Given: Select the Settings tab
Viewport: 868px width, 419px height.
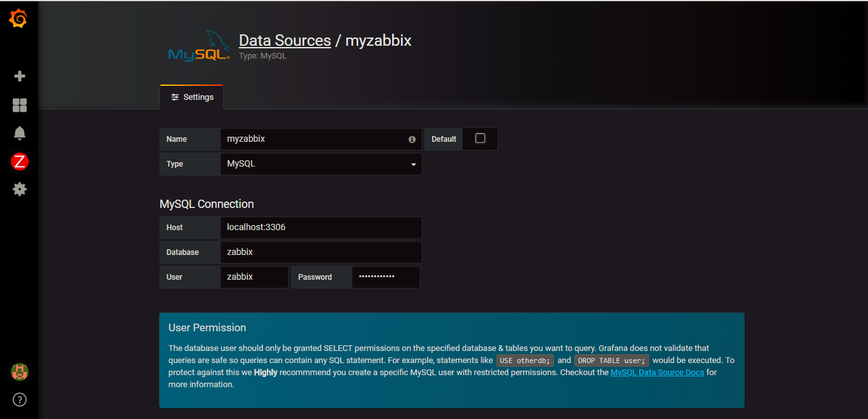Looking at the screenshot, I should pos(192,97).
